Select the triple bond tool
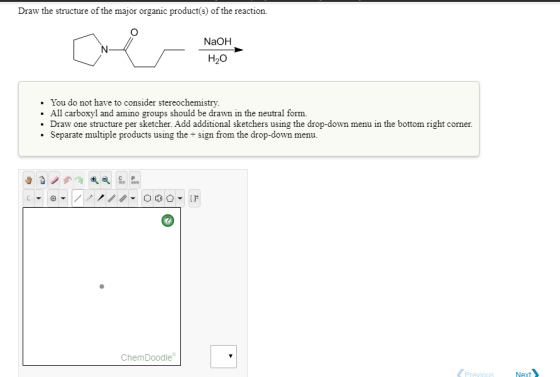This screenshot has width=560, height=377. (x=123, y=198)
